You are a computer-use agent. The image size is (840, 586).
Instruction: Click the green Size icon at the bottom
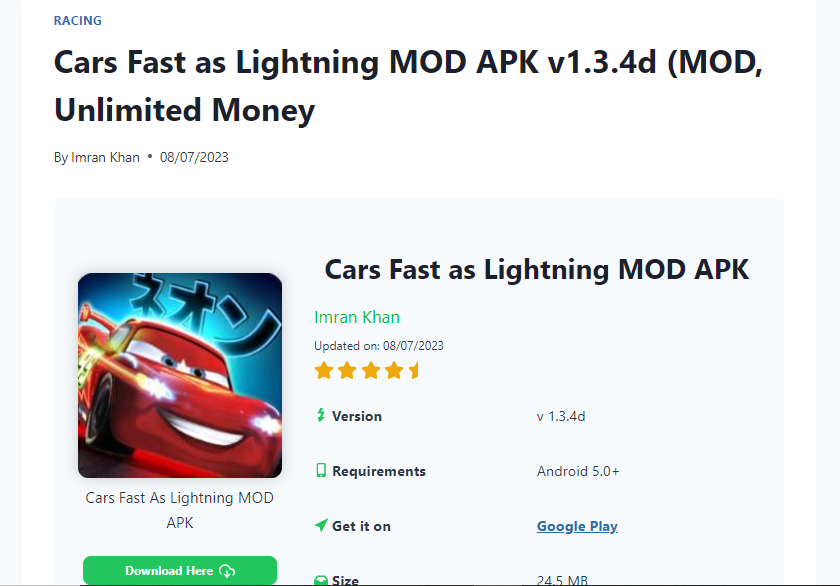click(x=321, y=579)
